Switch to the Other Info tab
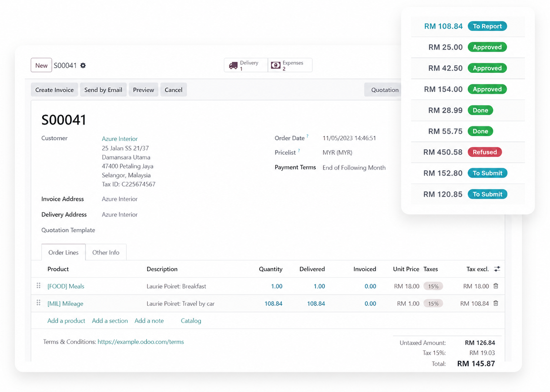Viewport: 550px width, 392px height. pyautogui.click(x=105, y=252)
